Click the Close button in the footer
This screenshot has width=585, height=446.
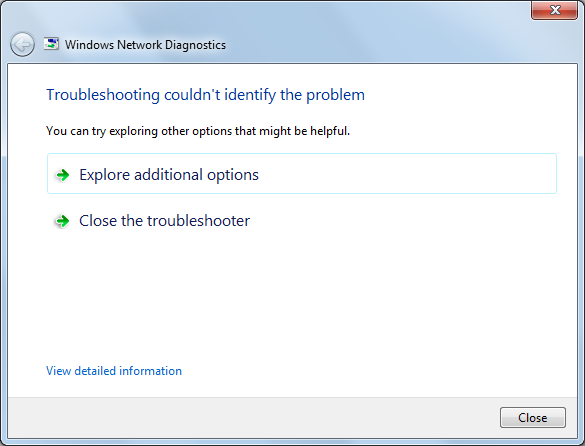coord(533,418)
